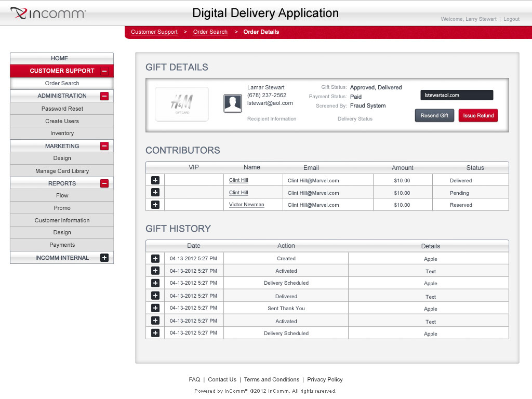The image size is (532, 399).
Task: Expand the Pending contributor row
Action: (x=155, y=192)
